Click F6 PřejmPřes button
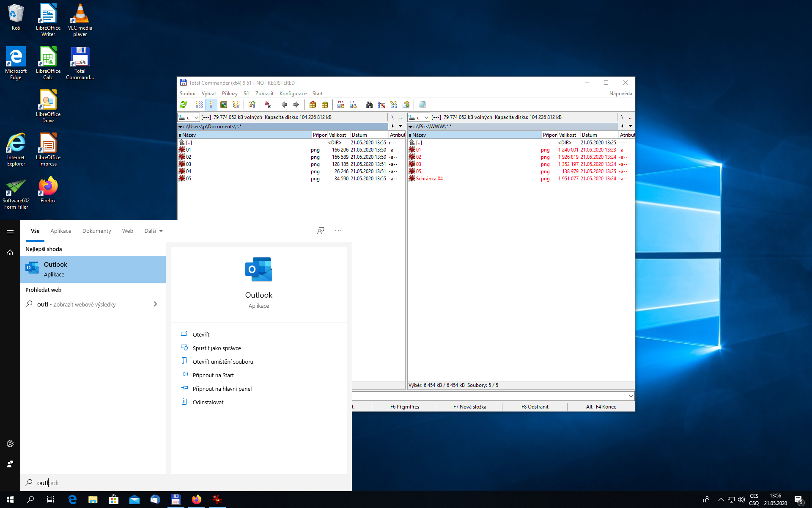This screenshot has width=812, height=508. pyautogui.click(x=404, y=407)
